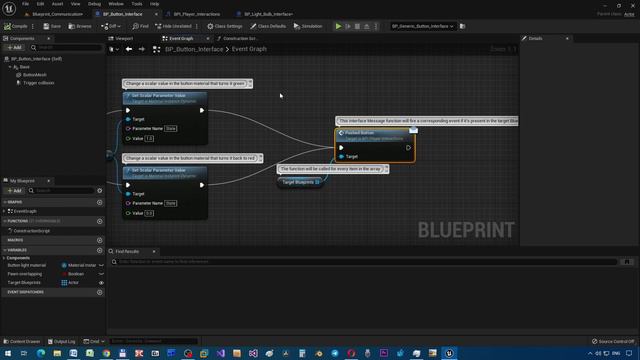Select the Trigger collision component
Viewport: 640px width, 360px height.
[38, 83]
